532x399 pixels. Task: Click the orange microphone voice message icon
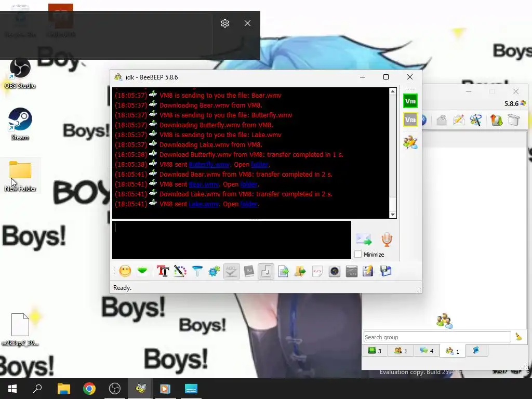387,239
